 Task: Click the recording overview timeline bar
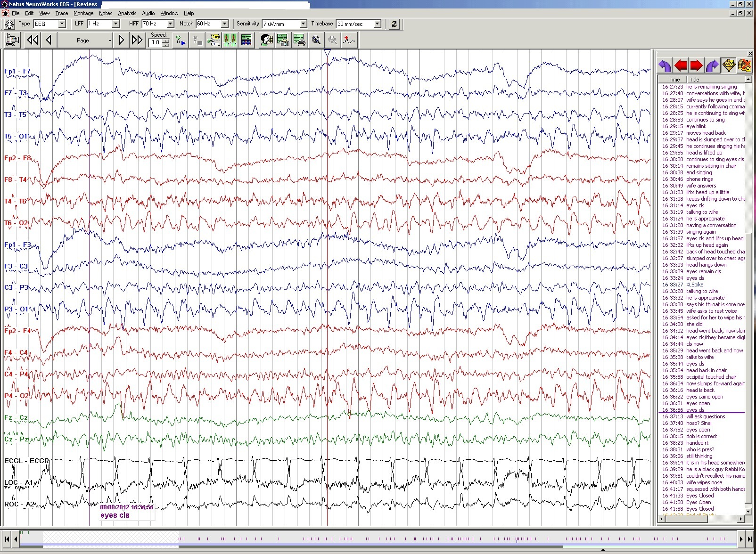[x=377, y=538]
